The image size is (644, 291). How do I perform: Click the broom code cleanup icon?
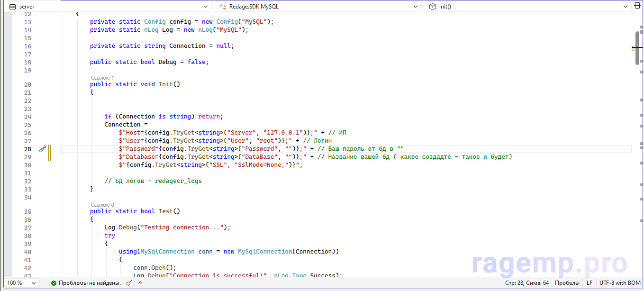(x=128, y=283)
